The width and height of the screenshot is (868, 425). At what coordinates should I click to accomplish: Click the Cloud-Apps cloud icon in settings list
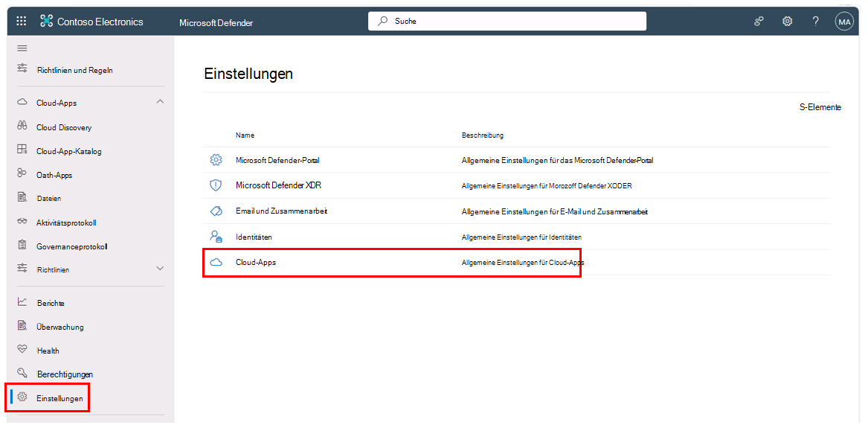216,263
